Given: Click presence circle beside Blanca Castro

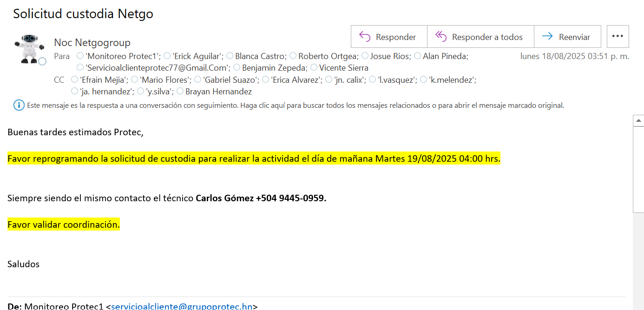Looking at the screenshot, I should pyautogui.click(x=230, y=56).
